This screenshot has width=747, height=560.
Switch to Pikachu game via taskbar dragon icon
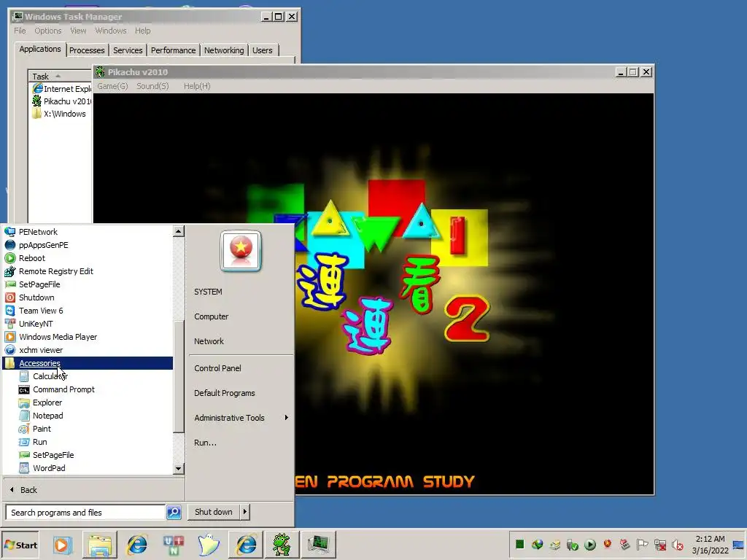(282, 545)
